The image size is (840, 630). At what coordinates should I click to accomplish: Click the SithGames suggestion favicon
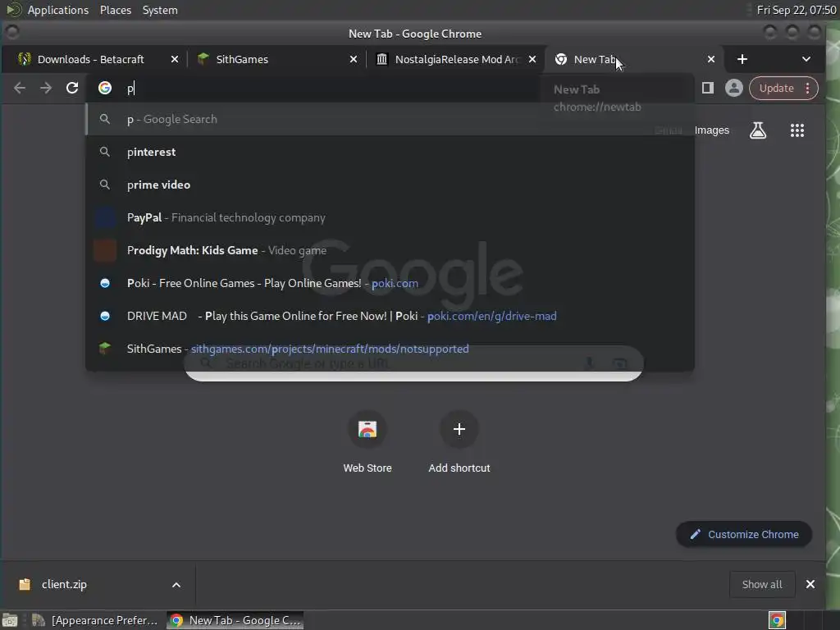[x=105, y=348]
